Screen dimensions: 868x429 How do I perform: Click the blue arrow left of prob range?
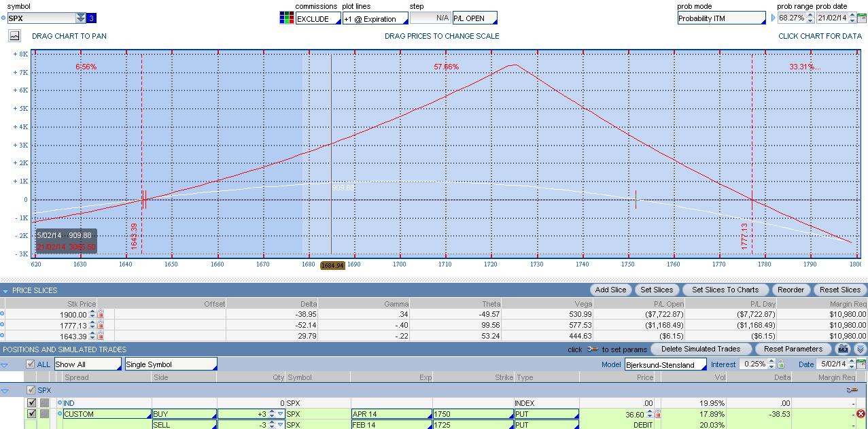pyautogui.click(x=773, y=18)
